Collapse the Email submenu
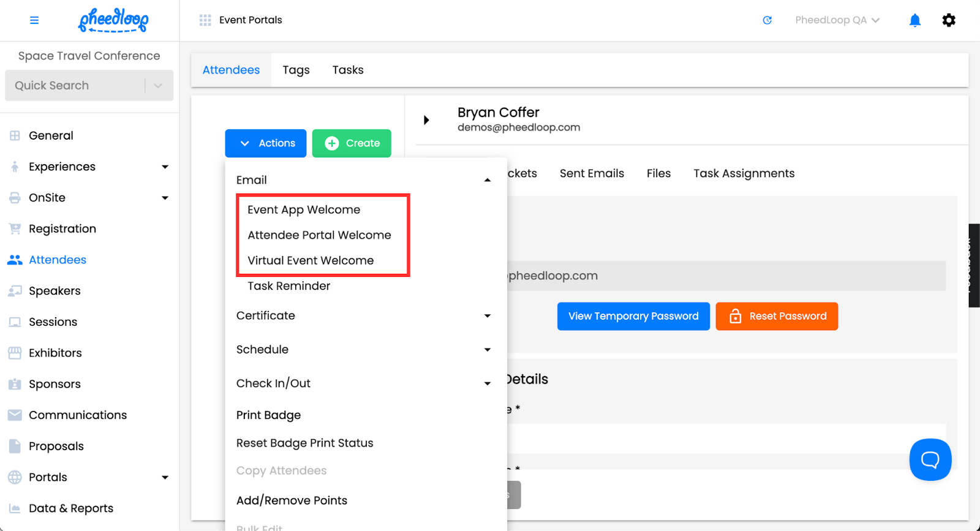 [487, 180]
